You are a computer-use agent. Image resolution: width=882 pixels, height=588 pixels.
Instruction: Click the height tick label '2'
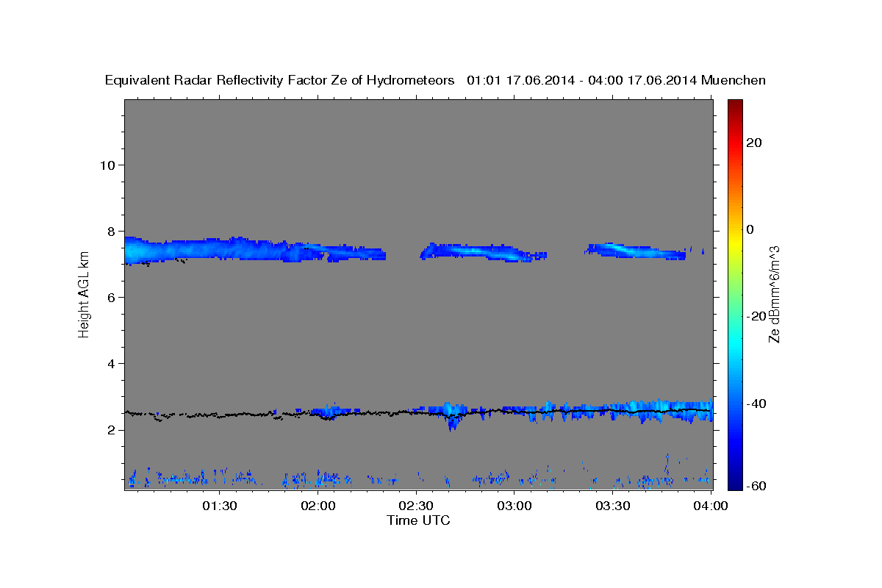point(111,430)
